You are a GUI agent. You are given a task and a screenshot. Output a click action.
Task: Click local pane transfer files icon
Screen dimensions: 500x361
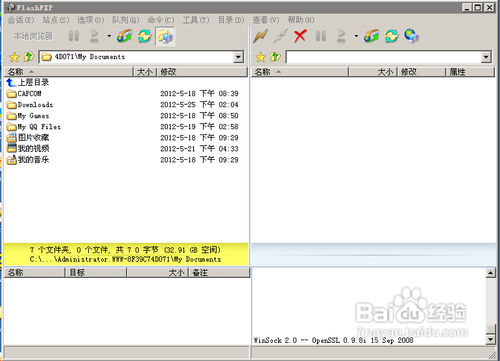pyautogui.click(x=124, y=36)
